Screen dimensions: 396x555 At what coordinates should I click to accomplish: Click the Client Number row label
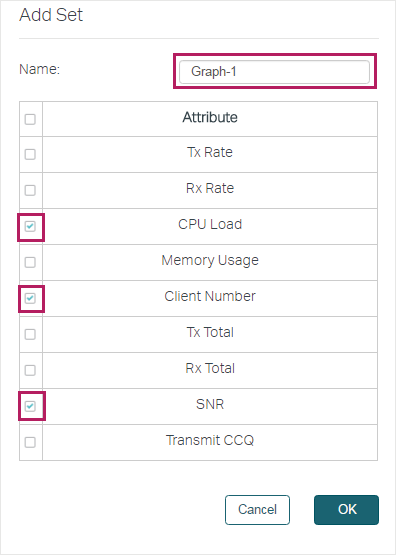click(x=210, y=296)
